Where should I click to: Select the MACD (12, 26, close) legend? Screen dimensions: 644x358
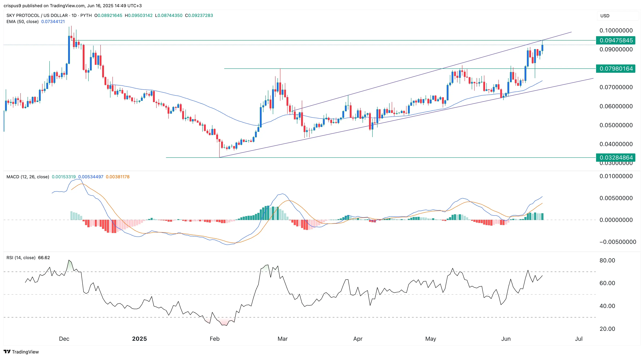tap(28, 177)
